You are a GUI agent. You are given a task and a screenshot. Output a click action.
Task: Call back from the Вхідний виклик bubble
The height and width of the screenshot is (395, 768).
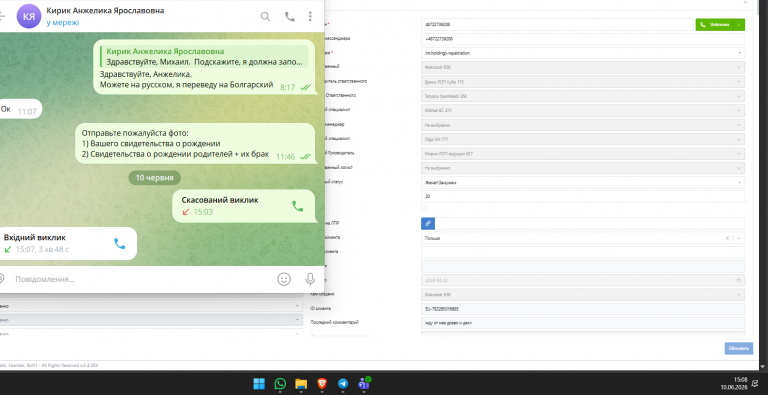point(120,244)
